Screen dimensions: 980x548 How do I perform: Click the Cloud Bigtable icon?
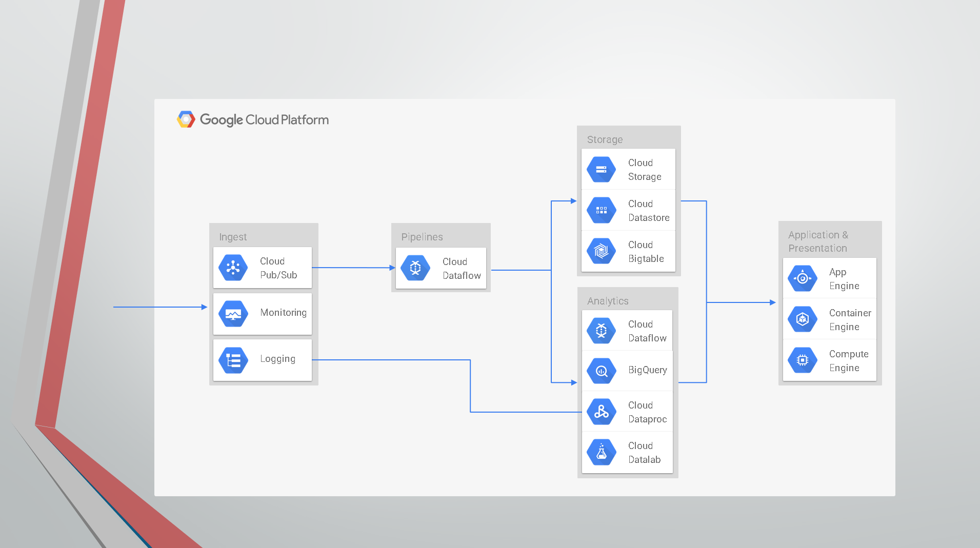602,251
